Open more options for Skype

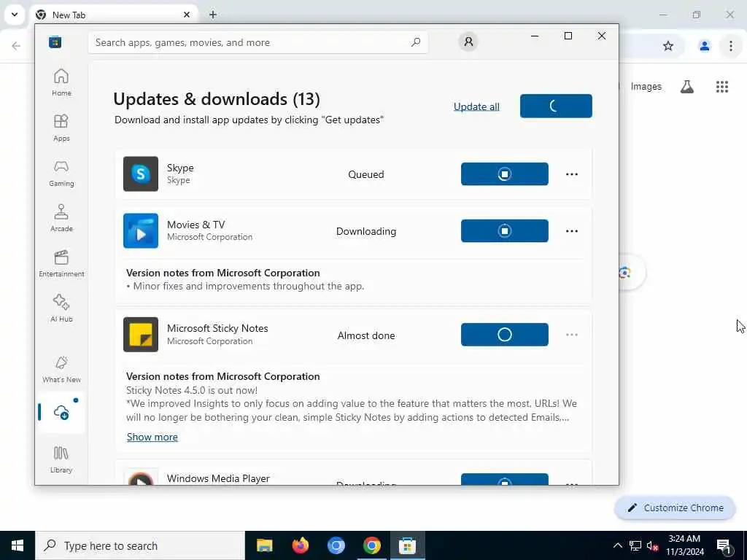pyautogui.click(x=572, y=174)
